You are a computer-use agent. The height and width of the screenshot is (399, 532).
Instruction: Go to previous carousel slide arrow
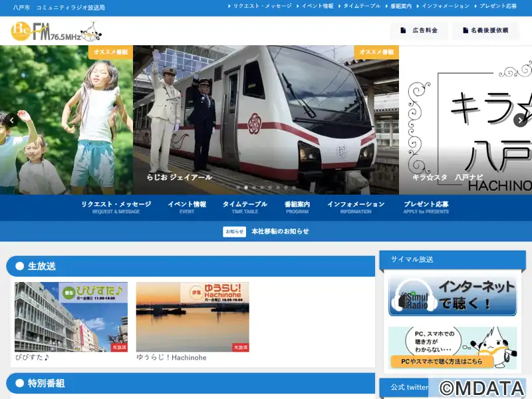click(x=11, y=120)
